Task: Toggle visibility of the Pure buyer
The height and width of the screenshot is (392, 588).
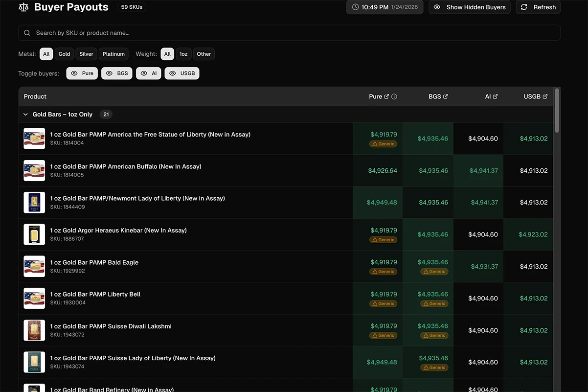Action: click(82, 72)
